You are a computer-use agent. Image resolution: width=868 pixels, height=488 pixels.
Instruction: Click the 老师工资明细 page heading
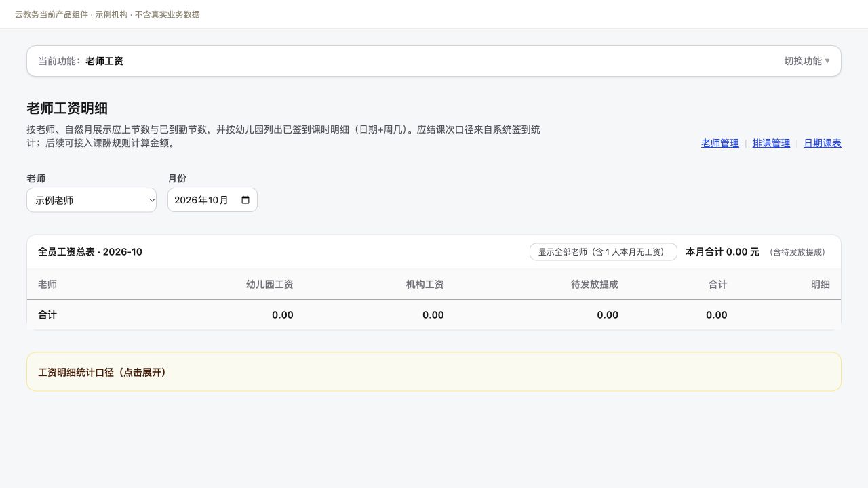[x=67, y=108]
